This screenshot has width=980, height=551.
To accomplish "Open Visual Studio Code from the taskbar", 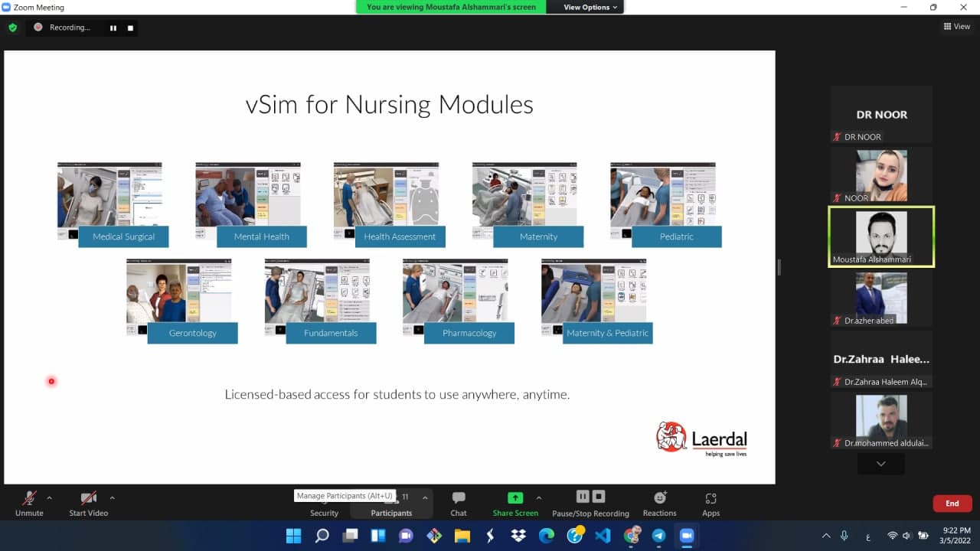I will click(603, 536).
